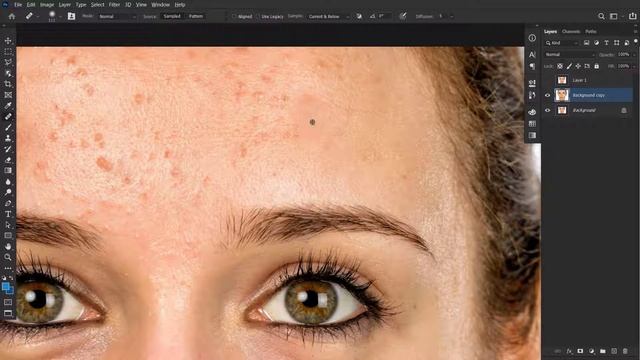Viewport: 640px width, 360px height.
Task: Select the Brush tool
Action: click(x=8, y=127)
